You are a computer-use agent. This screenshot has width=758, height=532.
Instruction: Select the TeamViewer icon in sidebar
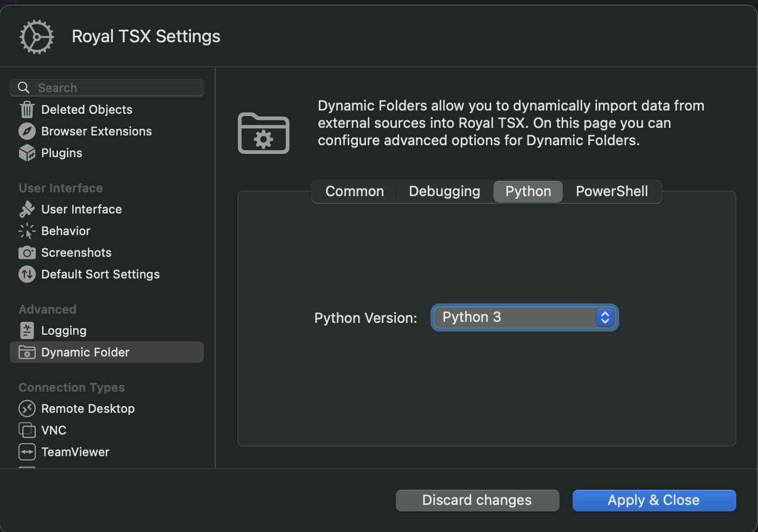pyautogui.click(x=27, y=452)
